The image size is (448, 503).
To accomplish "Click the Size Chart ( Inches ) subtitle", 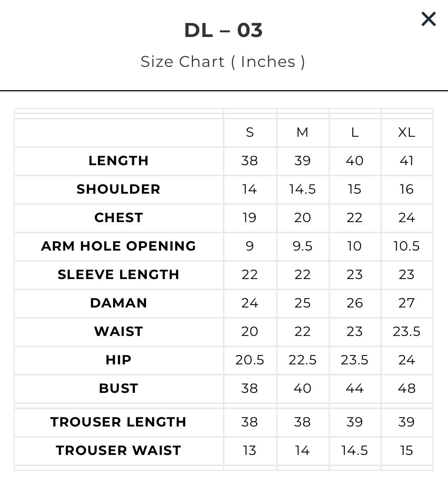I will (x=223, y=62).
